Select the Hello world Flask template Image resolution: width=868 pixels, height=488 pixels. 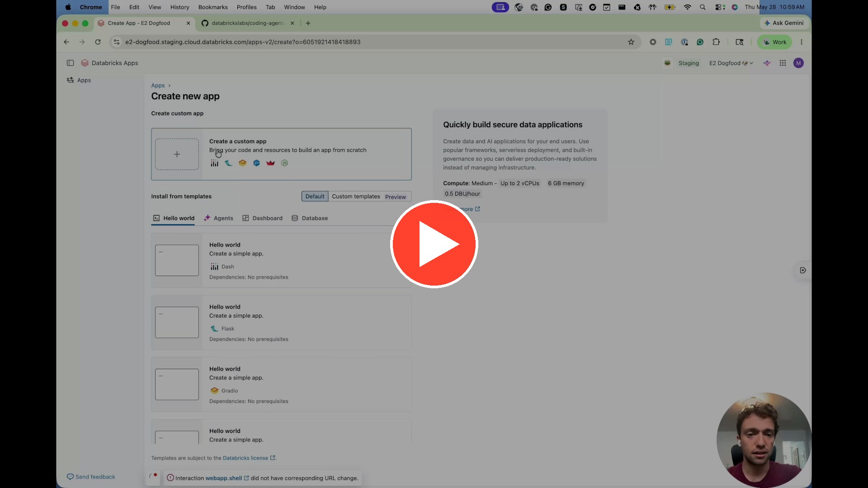pyautogui.click(x=281, y=322)
